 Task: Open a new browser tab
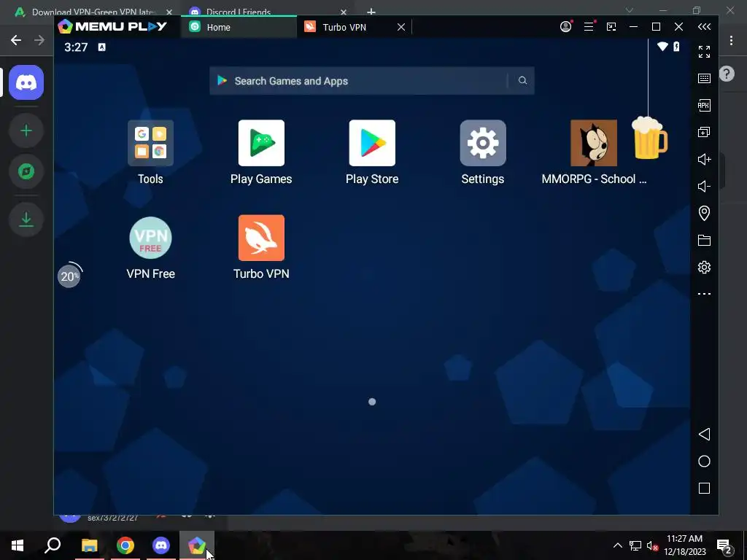tap(371, 12)
